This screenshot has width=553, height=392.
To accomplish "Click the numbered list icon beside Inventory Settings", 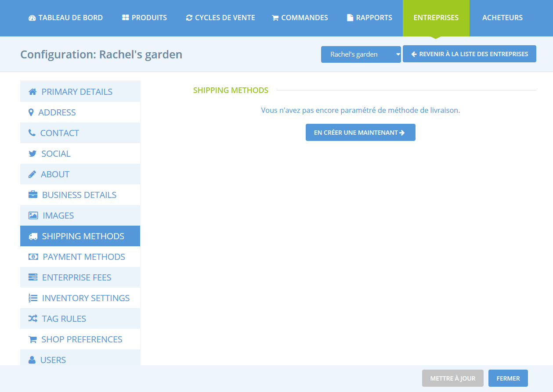I will (33, 298).
